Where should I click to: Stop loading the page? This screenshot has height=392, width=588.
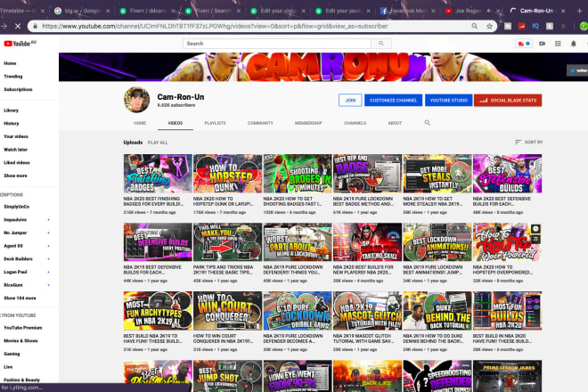18,26
